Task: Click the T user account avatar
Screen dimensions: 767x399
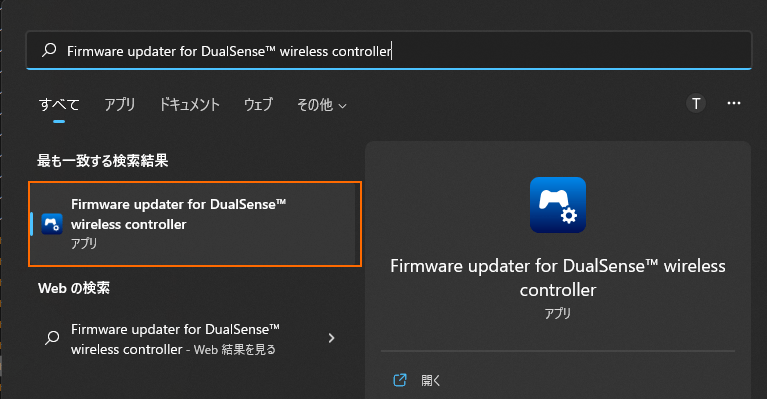Action: [x=696, y=103]
